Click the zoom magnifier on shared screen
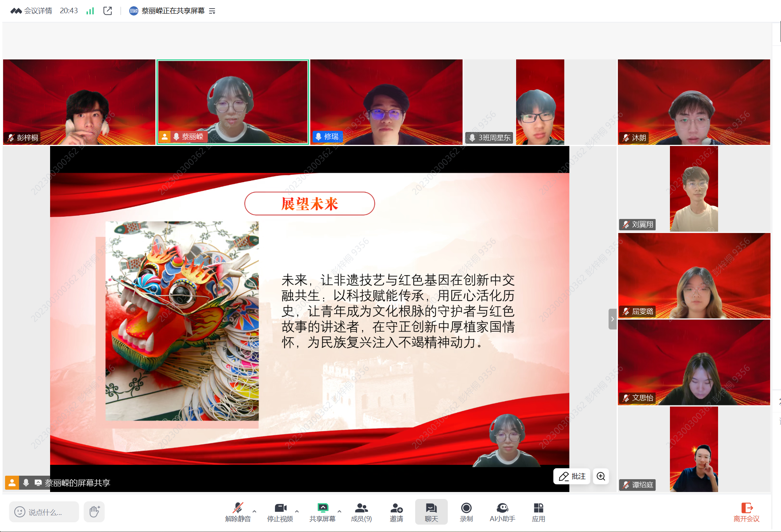This screenshot has height=532, width=781. 601,476
